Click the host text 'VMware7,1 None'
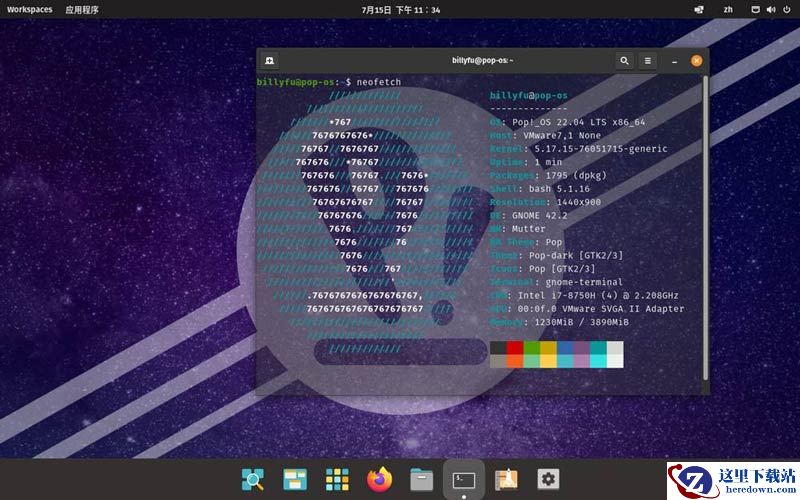This screenshot has height=500, width=800. coord(562,135)
